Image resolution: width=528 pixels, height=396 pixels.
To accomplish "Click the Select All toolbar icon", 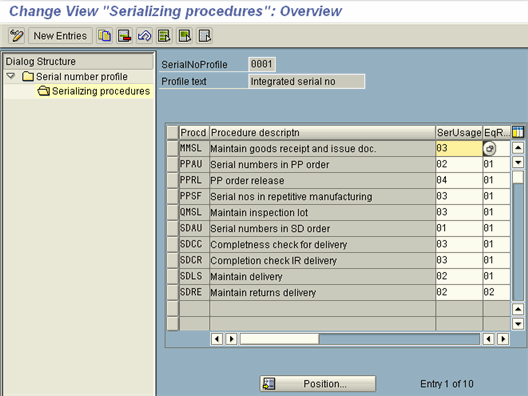I will [164, 36].
